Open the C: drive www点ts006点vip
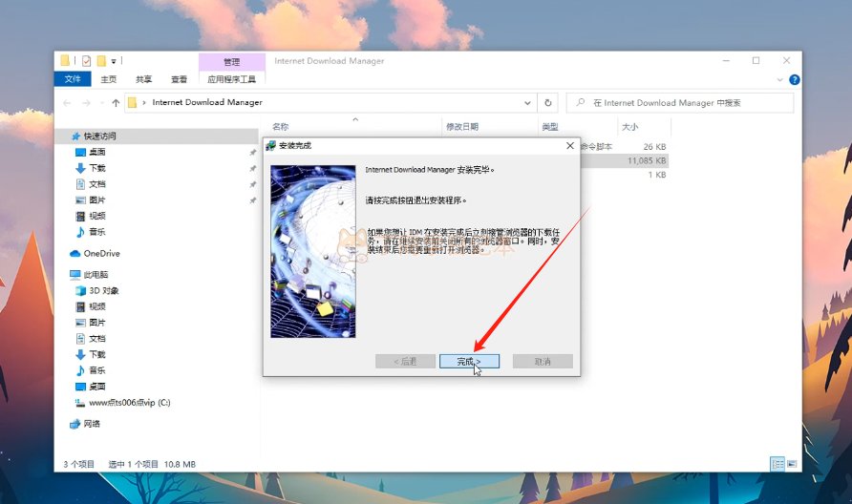Screen dimensions: 852x504 coord(129,403)
